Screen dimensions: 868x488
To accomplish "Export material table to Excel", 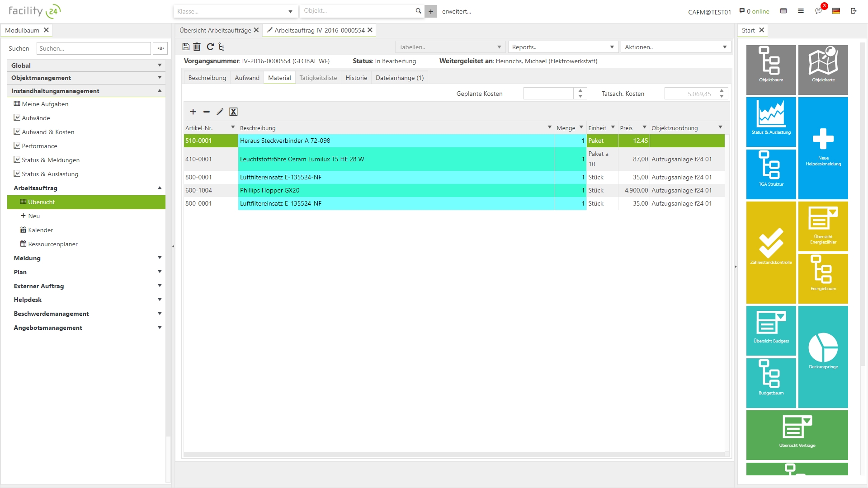I will tap(233, 112).
